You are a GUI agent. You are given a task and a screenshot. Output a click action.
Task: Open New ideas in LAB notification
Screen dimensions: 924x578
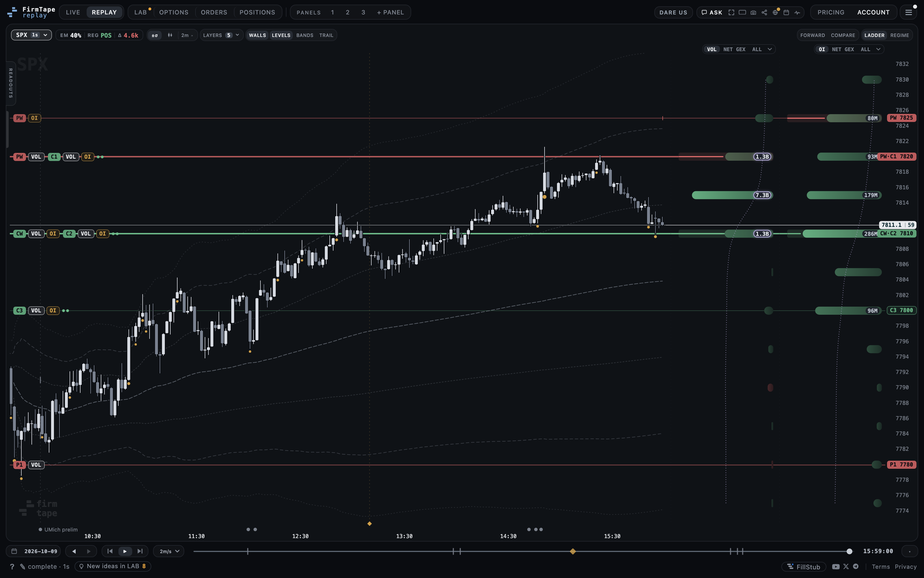113,566
